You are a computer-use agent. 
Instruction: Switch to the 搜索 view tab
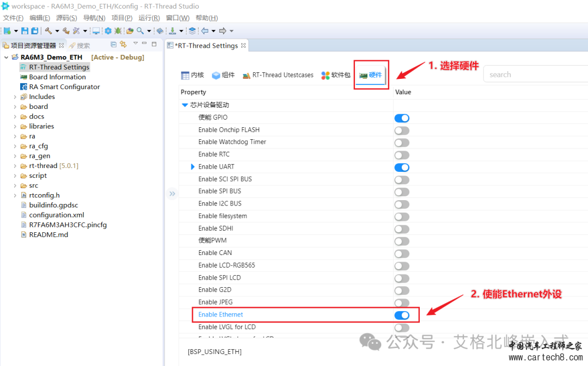tap(79, 46)
